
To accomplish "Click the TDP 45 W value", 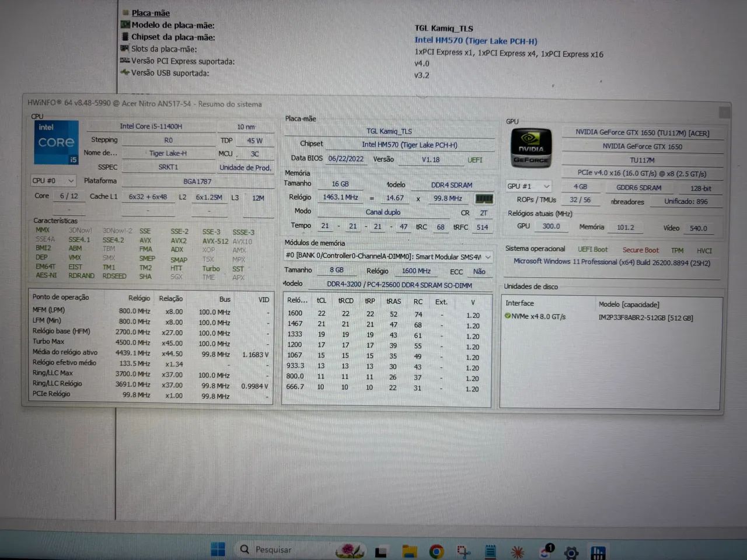I will [254, 141].
